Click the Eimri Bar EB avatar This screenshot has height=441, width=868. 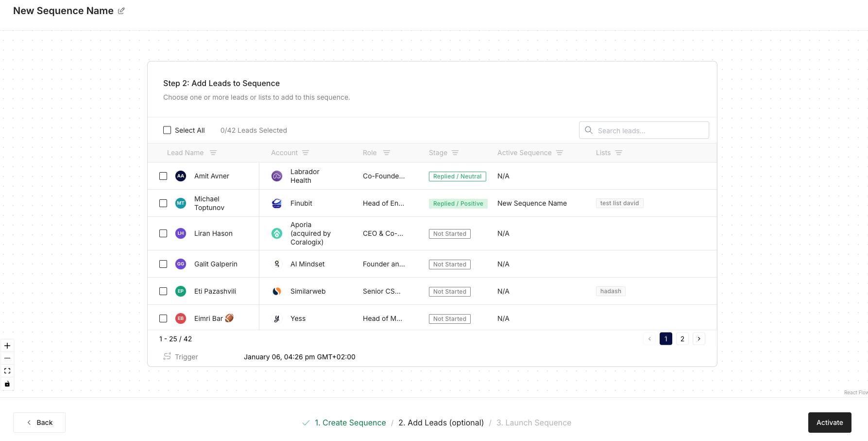coord(181,318)
